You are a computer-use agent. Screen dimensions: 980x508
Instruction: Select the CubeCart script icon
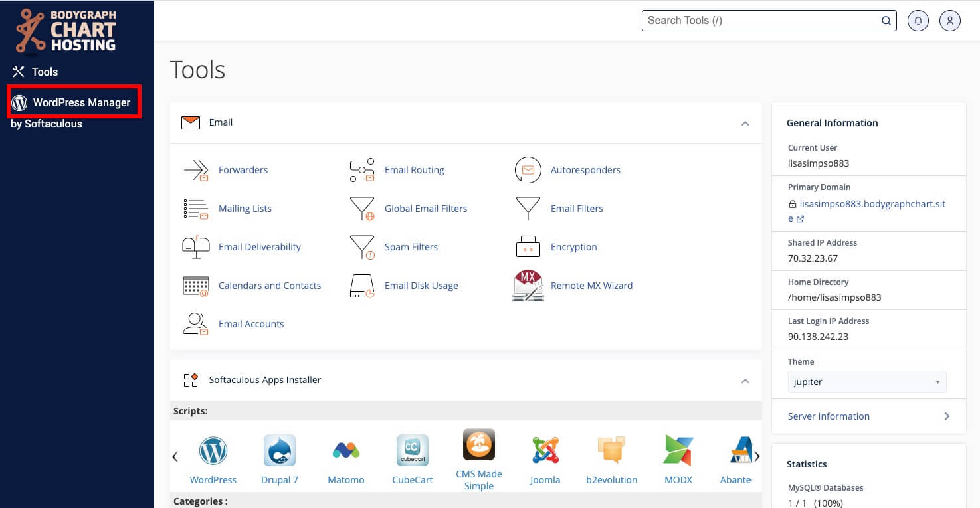(413, 451)
